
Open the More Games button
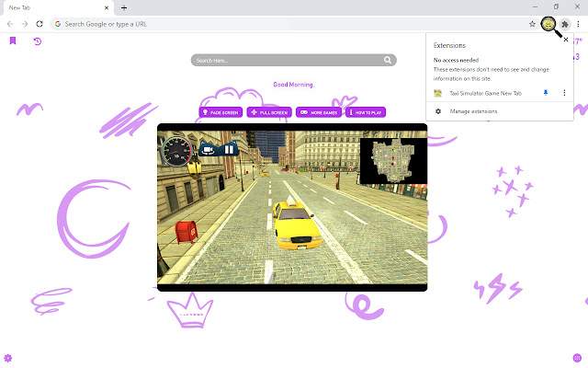[x=319, y=112]
